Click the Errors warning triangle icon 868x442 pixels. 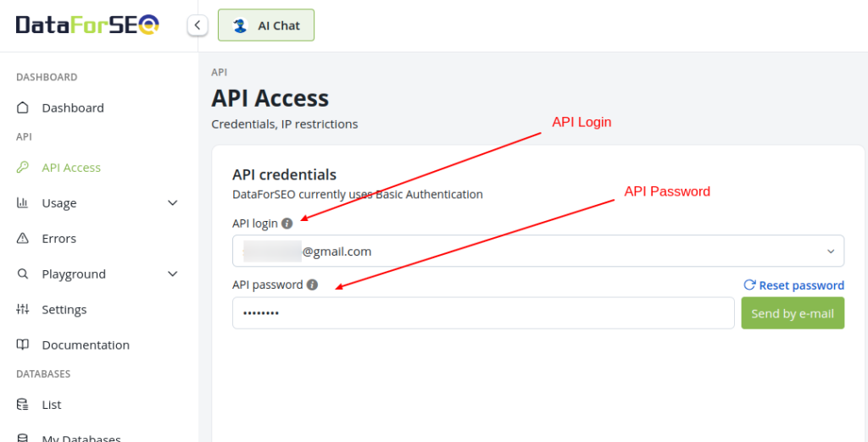pos(22,239)
